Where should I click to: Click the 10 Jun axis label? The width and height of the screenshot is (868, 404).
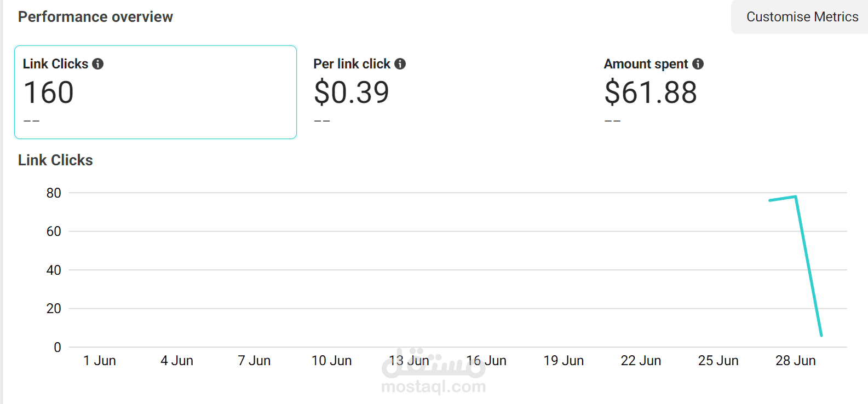click(x=331, y=361)
